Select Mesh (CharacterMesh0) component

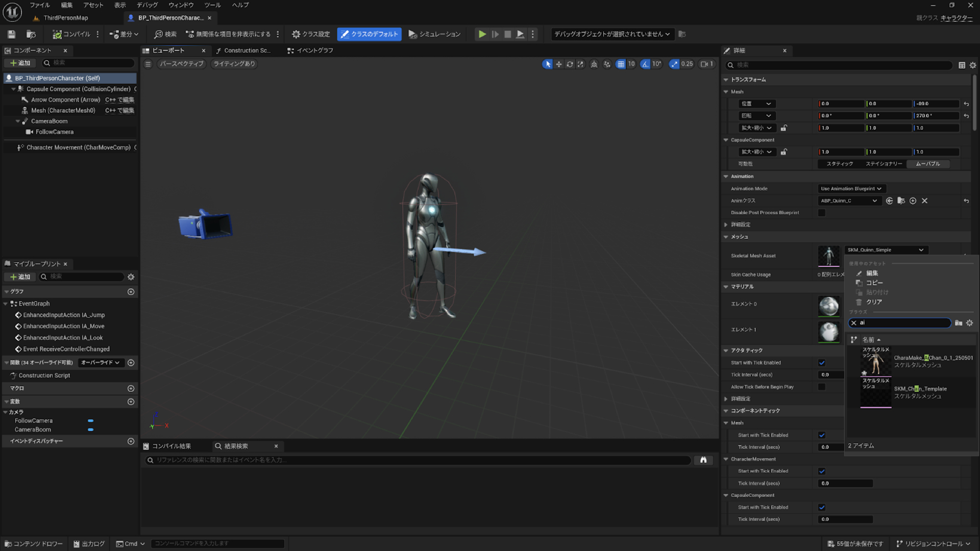click(63, 110)
